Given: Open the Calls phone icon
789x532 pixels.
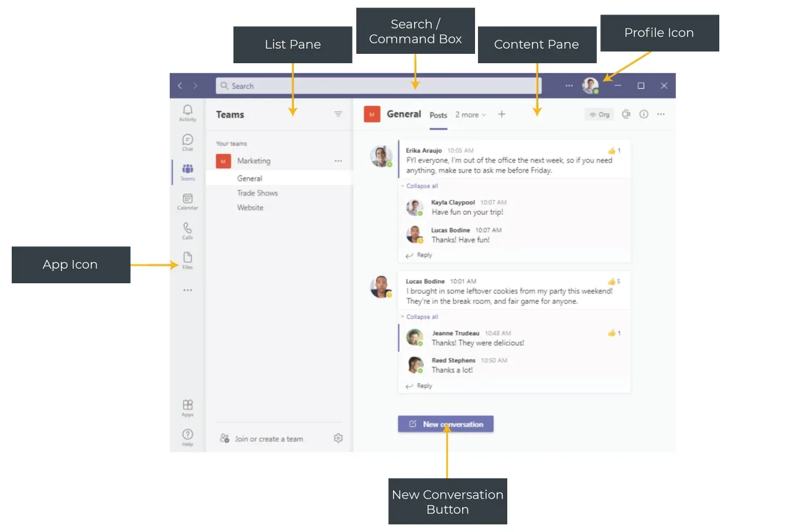Looking at the screenshot, I should click(x=187, y=229).
